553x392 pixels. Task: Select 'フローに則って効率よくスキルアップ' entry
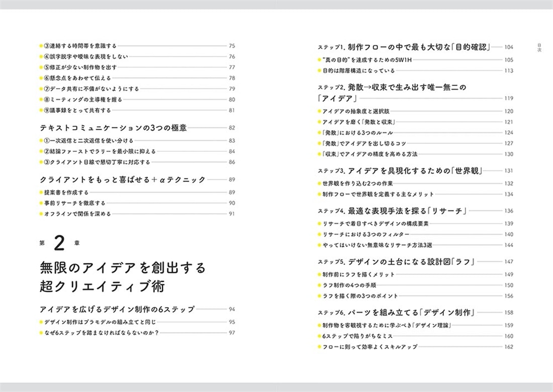370,347
